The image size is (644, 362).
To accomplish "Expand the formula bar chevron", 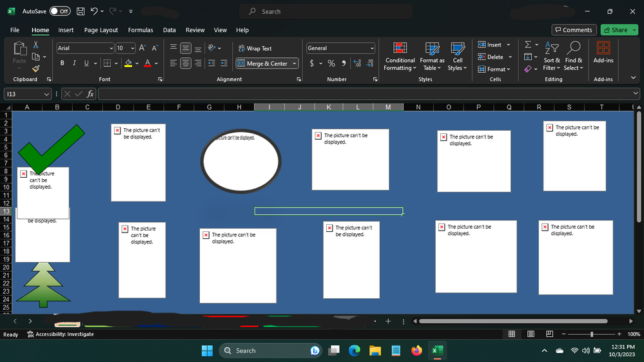I will tap(636, 93).
